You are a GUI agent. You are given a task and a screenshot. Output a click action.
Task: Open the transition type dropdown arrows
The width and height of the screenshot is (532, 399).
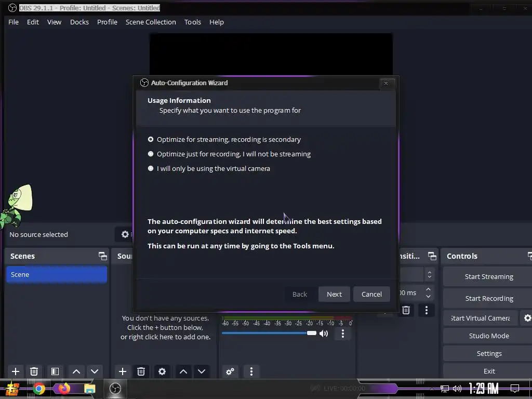[x=430, y=274]
